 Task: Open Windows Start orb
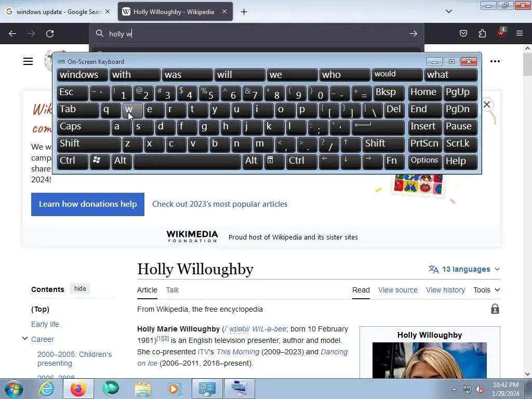point(14,389)
